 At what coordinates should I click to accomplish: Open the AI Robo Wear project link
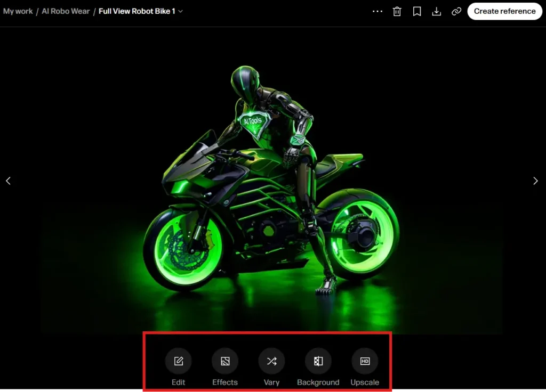coord(66,11)
